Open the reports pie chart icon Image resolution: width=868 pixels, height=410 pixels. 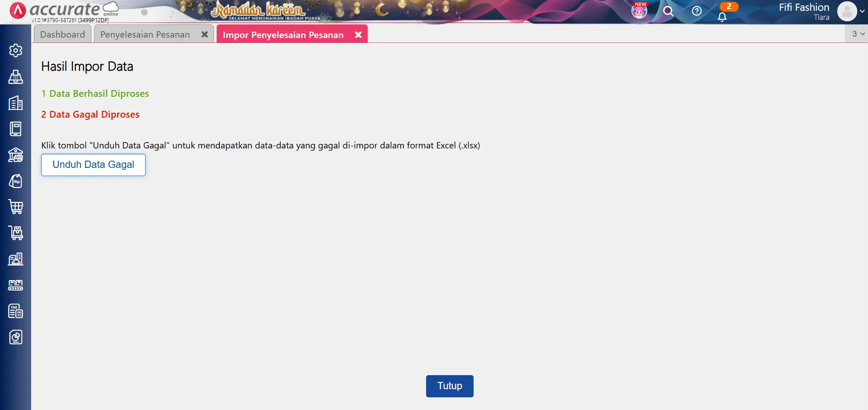pyautogui.click(x=15, y=337)
